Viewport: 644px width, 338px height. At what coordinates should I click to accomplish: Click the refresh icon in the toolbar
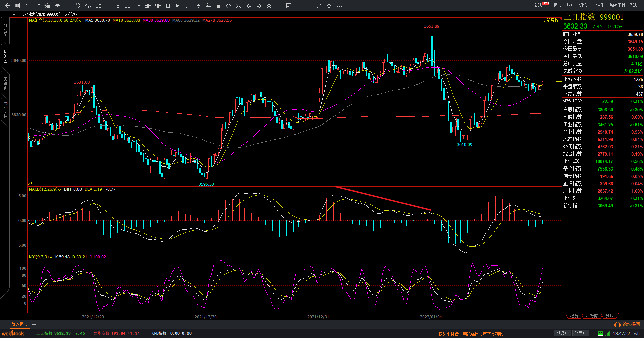coord(77,5)
